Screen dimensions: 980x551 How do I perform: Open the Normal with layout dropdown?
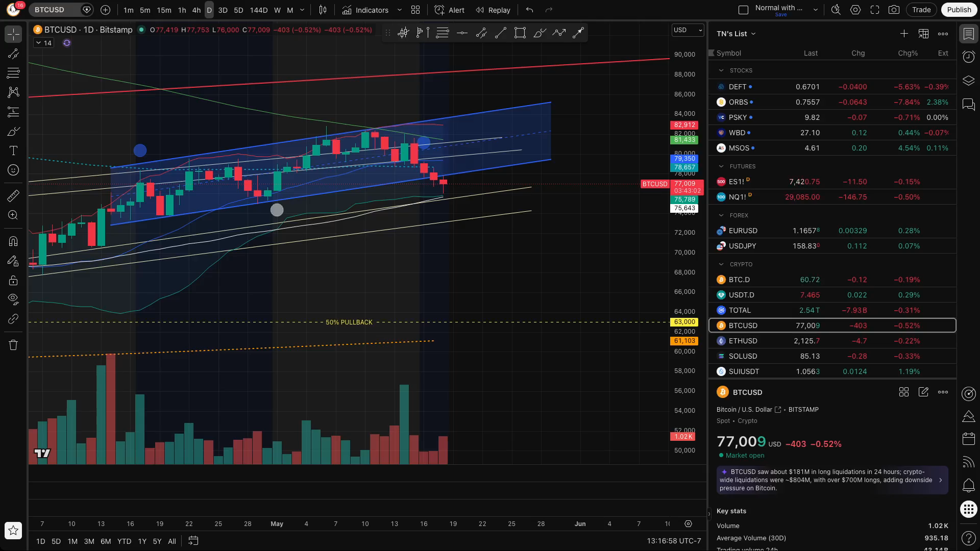pos(815,10)
